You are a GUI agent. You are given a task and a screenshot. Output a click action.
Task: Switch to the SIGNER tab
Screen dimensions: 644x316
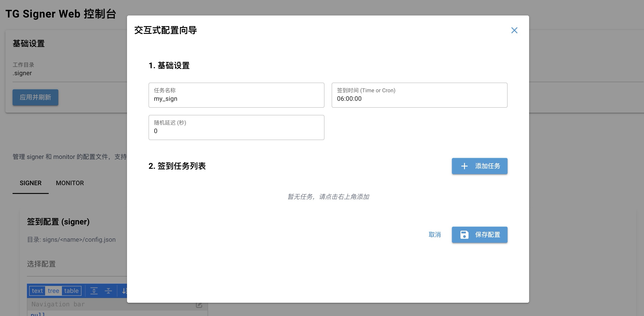pyautogui.click(x=31, y=183)
